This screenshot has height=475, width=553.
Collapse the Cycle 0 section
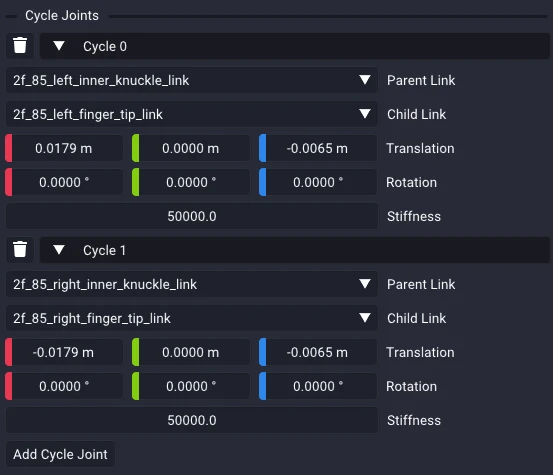pyautogui.click(x=59, y=46)
